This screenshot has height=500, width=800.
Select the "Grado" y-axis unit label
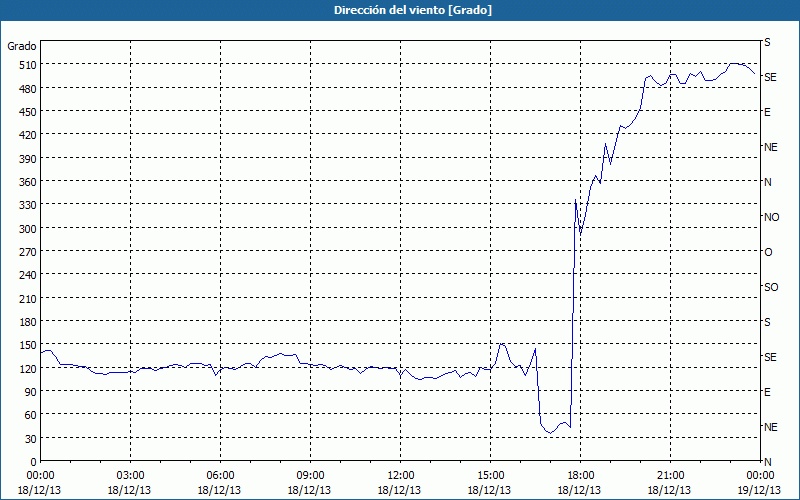pos(22,46)
